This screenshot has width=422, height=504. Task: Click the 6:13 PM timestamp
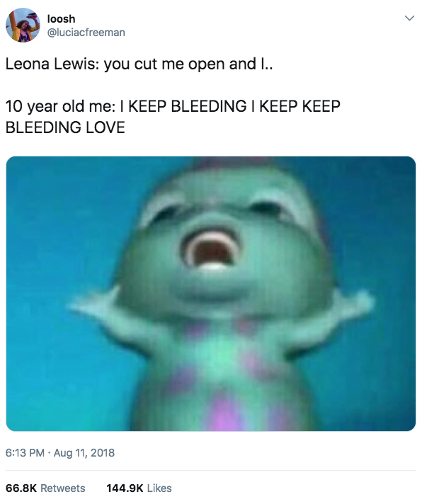(x=25, y=452)
